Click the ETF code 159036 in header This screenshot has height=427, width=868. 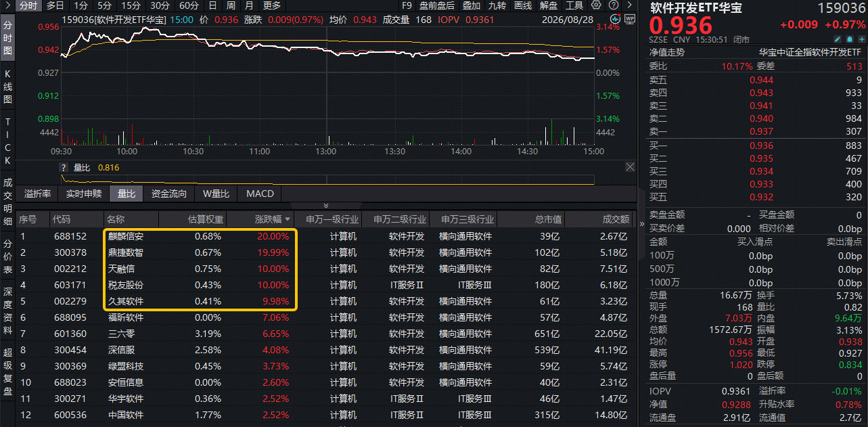(x=840, y=7)
